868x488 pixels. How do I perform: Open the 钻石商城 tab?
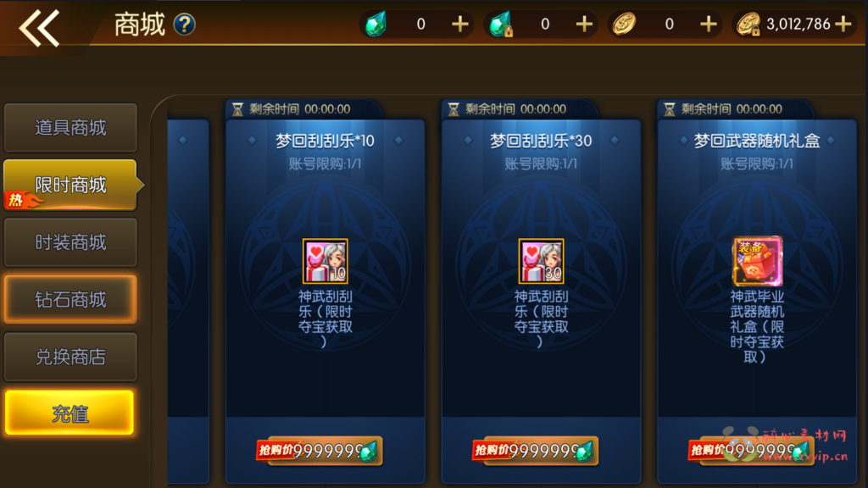[70, 299]
